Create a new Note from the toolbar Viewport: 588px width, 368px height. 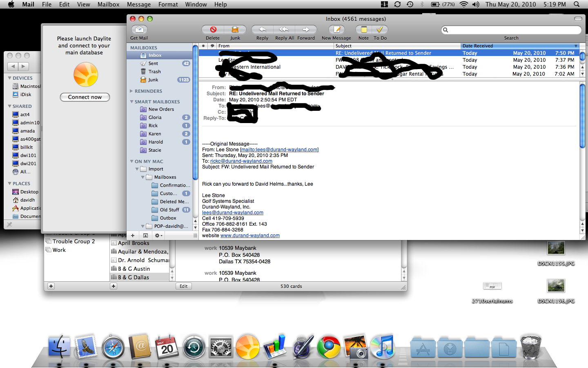[x=363, y=29]
